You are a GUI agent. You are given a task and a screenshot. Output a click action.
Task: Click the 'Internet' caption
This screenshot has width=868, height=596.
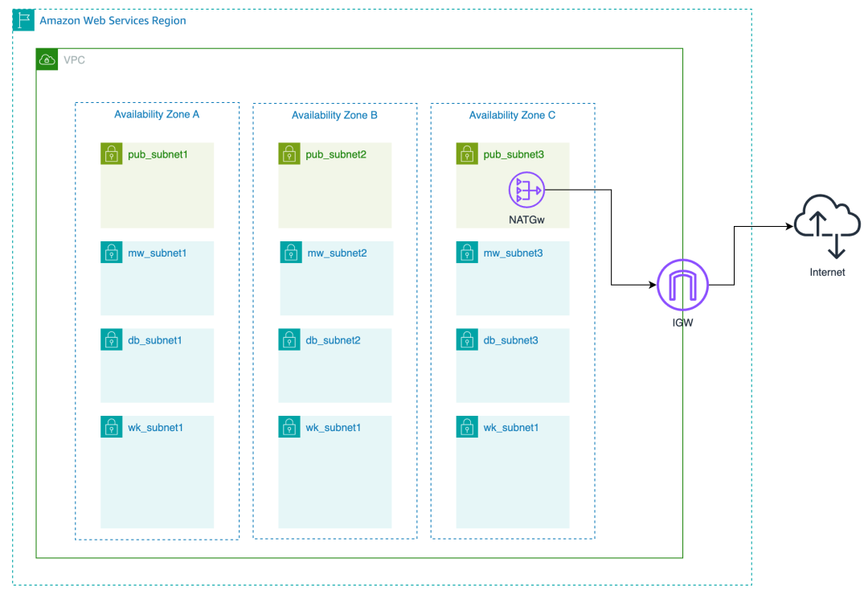(827, 272)
